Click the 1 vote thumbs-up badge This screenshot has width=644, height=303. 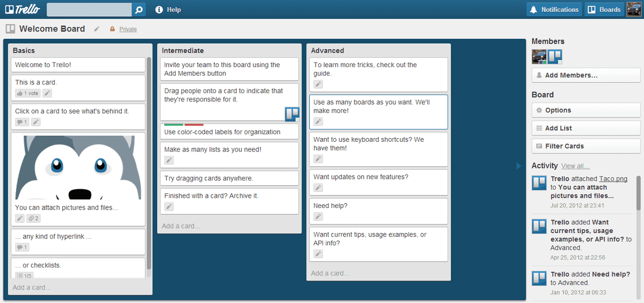pyautogui.click(x=27, y=93)
